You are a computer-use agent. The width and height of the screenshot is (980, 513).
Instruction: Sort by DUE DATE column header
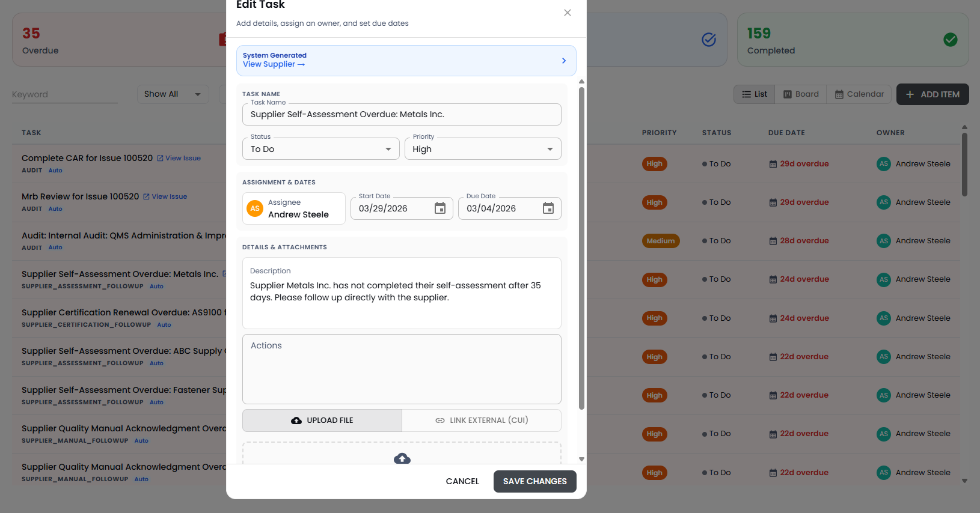point(786,133)
